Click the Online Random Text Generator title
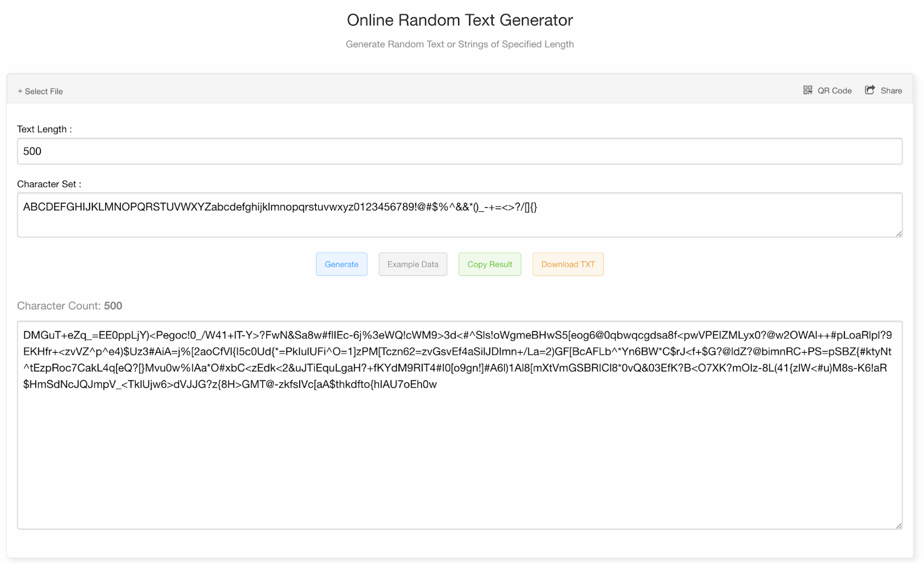924x563 pixels. pyautogui.click(x=460, y=20)
